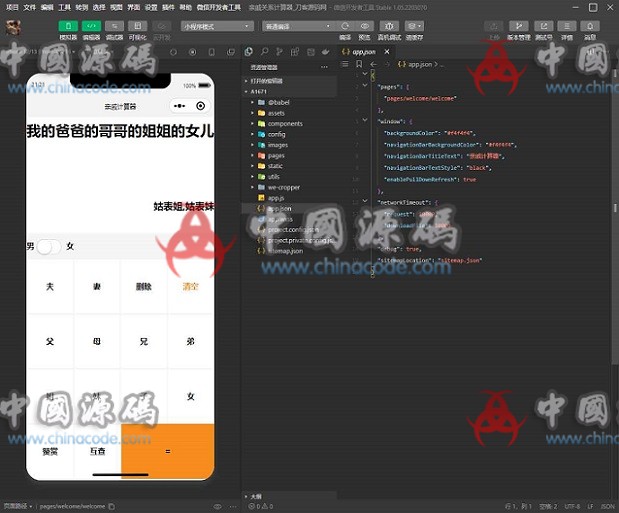Click the simulator device phone icon
619x513 pixels.
212,52
